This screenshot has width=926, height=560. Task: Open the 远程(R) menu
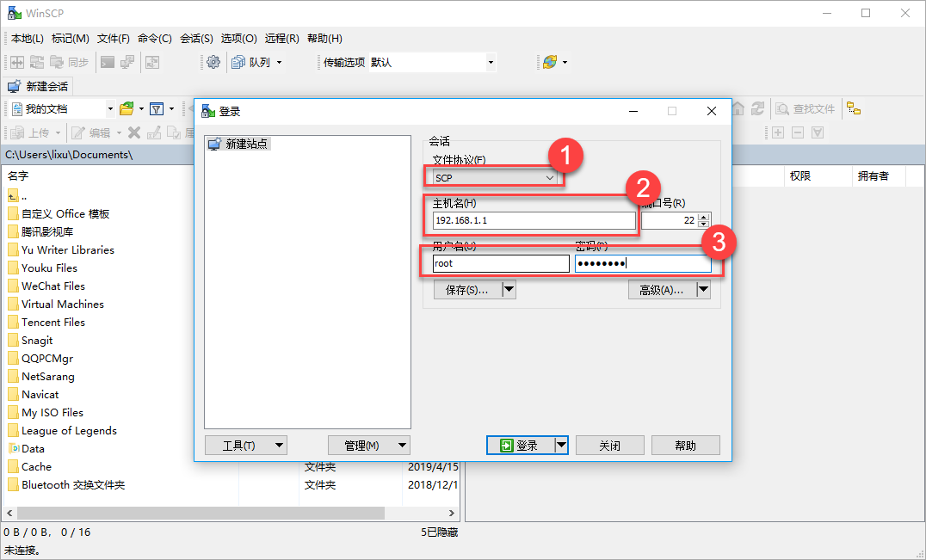282,39
